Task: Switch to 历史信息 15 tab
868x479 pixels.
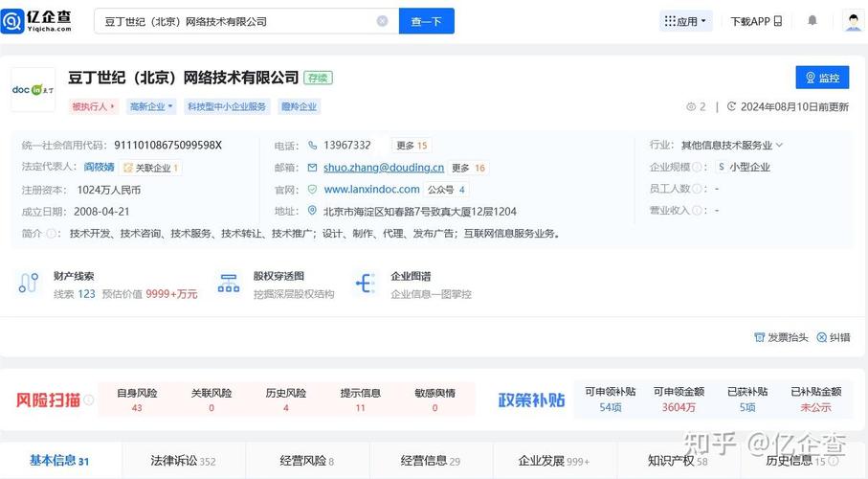Action: pos(801,460)
